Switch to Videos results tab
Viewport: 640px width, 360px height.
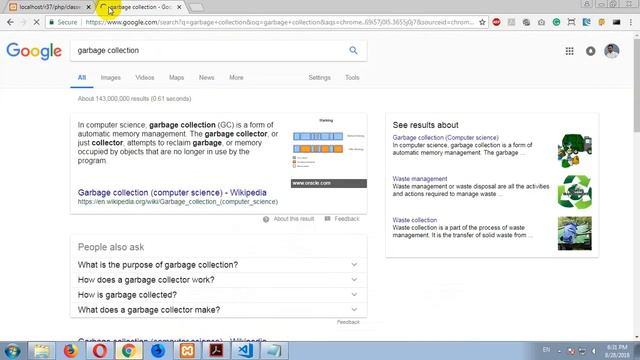point(145,78)
